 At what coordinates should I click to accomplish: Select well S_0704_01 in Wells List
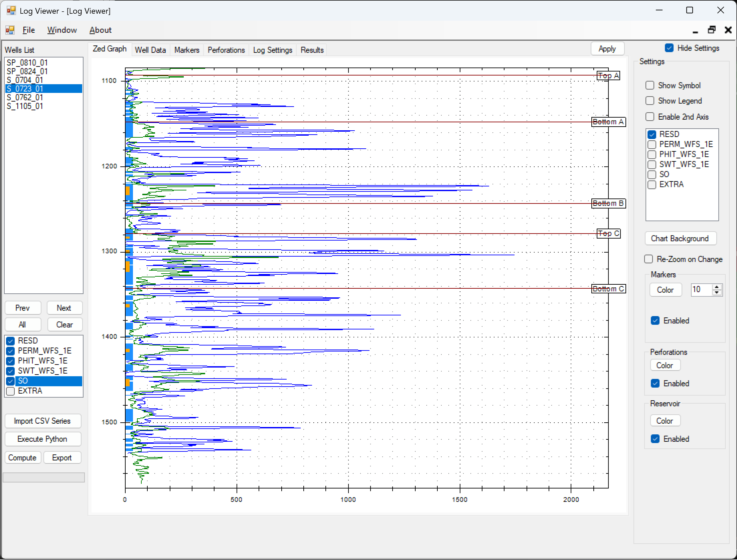pyautogui.click(x=43, y=80)
